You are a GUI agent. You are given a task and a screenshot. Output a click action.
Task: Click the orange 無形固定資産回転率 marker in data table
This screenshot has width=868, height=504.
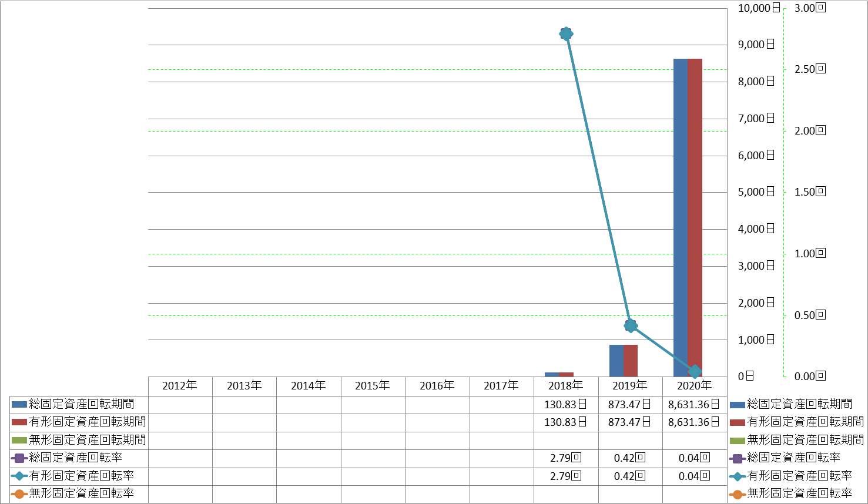pos(19,494)
